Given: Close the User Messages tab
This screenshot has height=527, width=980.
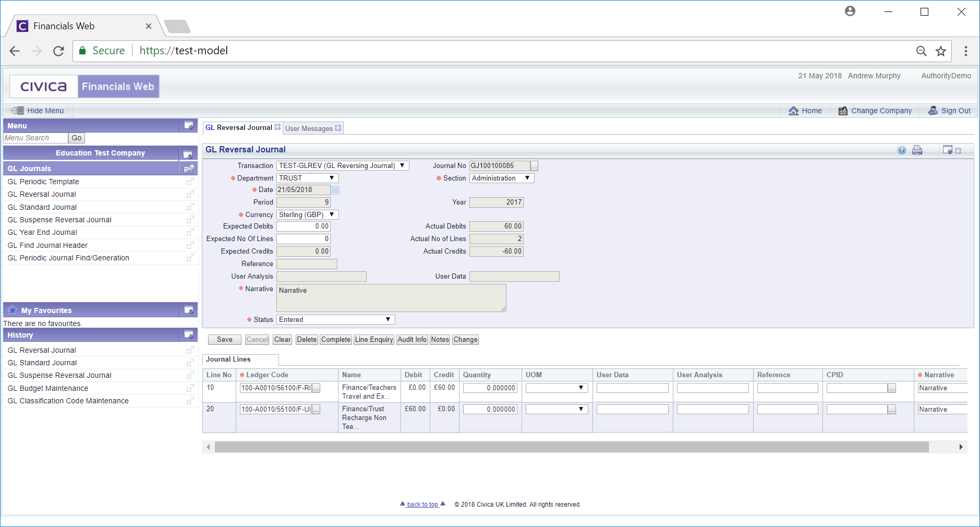Looking at the screenshot, I should (338, 128).
